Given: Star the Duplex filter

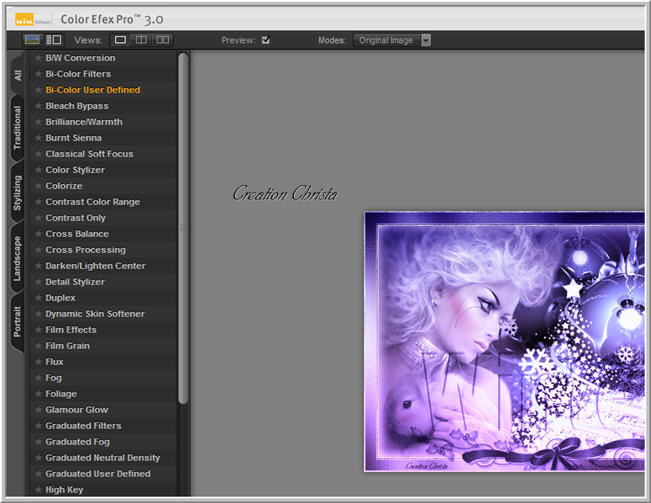Looking at the screenshot, I should click(38, 298).
